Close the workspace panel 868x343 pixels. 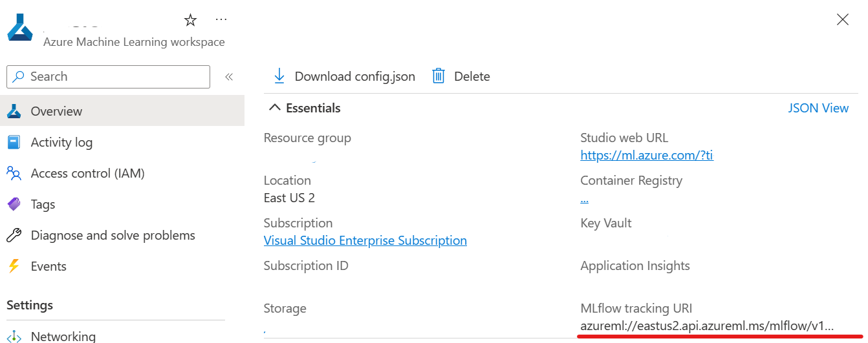coord(842,19)
